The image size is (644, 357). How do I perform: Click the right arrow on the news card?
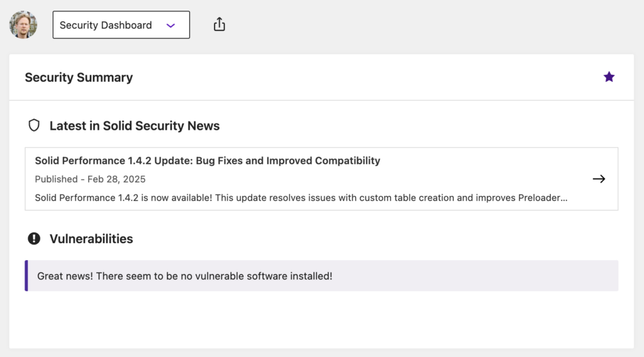tap(599, 179)
